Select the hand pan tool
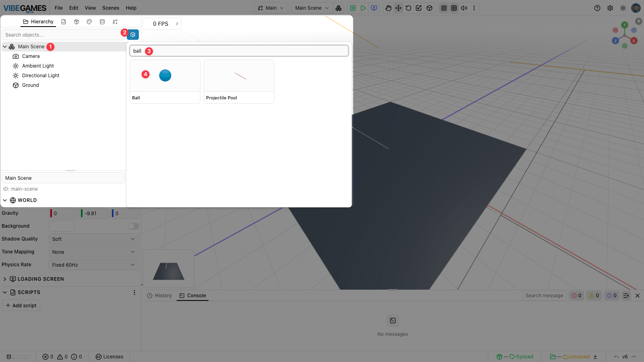 pos(388,8)
